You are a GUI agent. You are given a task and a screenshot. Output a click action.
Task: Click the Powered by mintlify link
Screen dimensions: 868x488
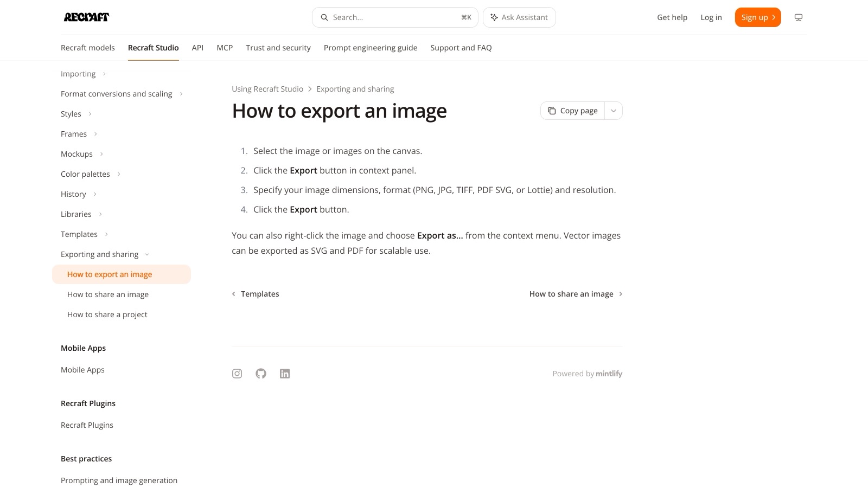[x=588, y=374]
